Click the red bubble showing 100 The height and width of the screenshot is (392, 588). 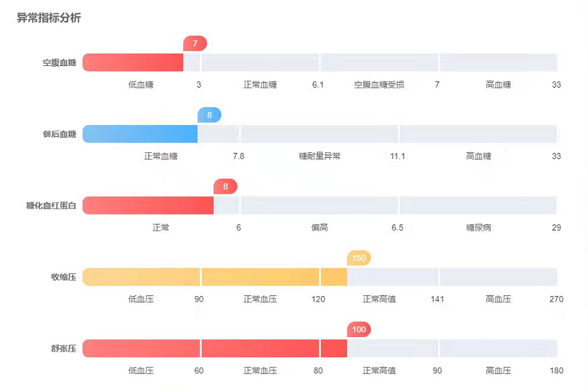(359, 329)
